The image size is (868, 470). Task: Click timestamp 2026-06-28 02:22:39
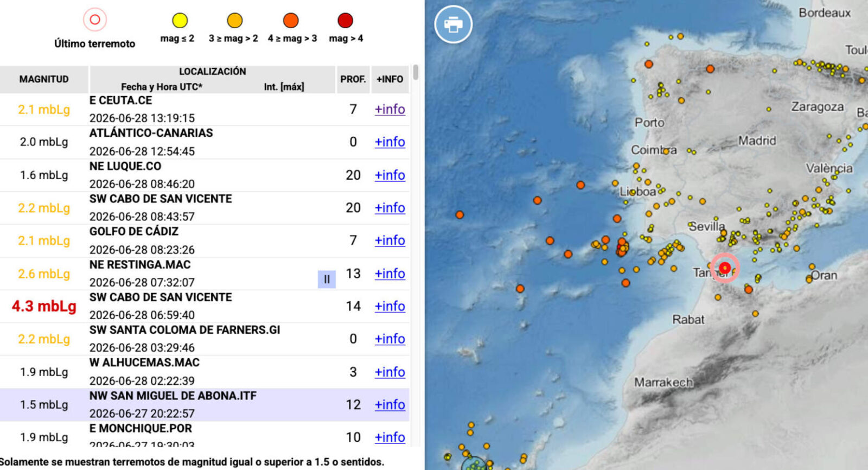point(142,380)
